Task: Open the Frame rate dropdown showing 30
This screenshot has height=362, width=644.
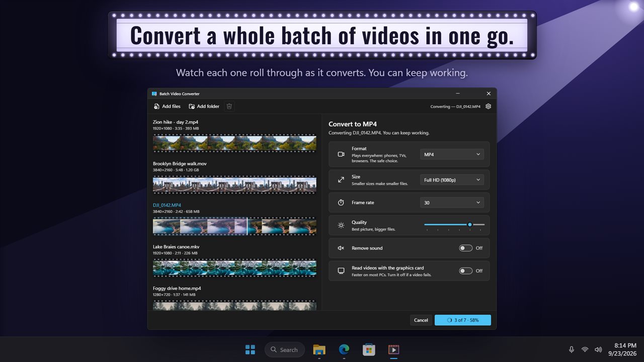Action: pos(452,203)
